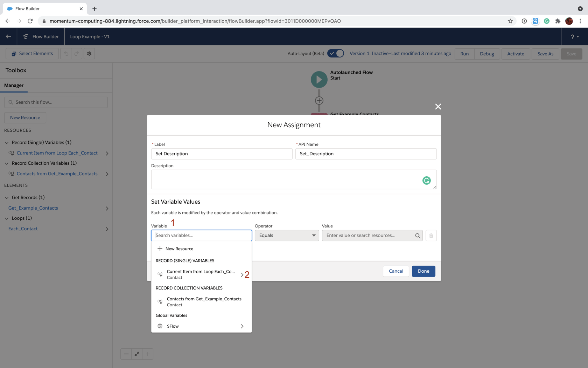Open the help menu in the top right
Image resolution: width=588 pixels, height=368 pixels.
click(573, 36)
